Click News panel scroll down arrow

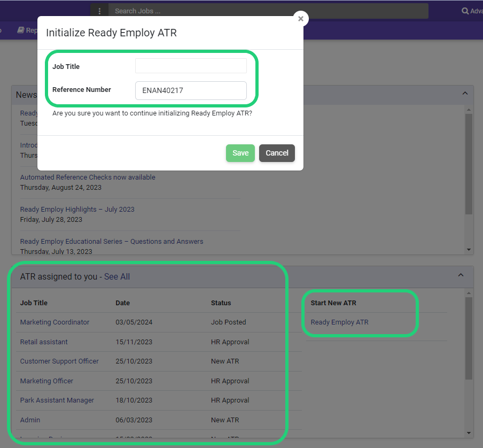click(469, 250)
